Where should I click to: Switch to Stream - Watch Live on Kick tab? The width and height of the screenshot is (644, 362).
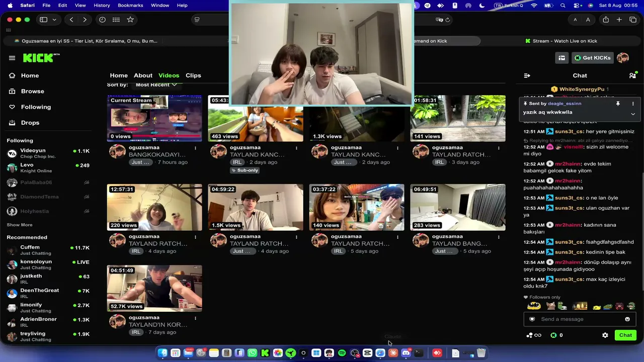(561, 41)
